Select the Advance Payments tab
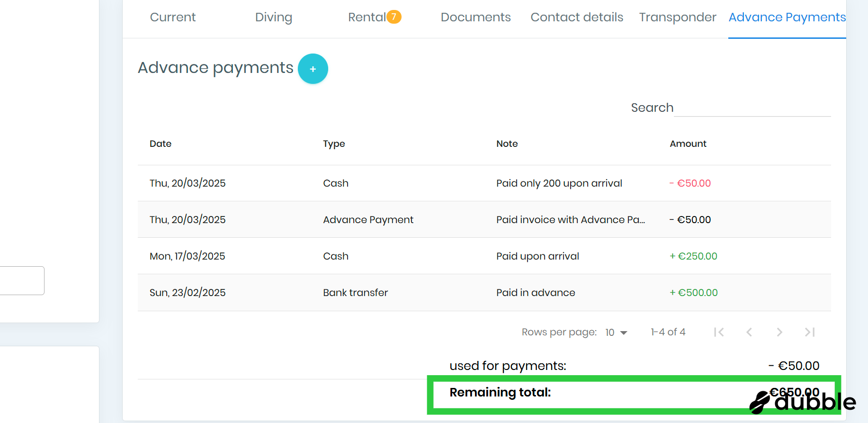Screen dimensions: 868x423 click(x=787, y=18)
